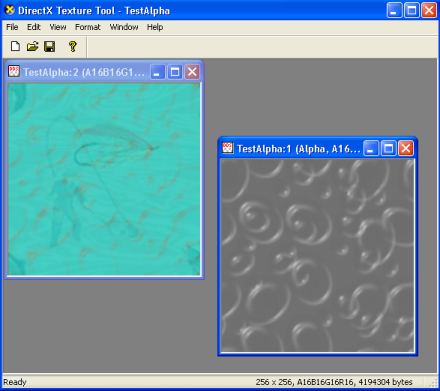This screenshot has height=391, width=440.
Task: Click the gray alpha swirl image in TestAlpha:1
Action: pos(318,256)
